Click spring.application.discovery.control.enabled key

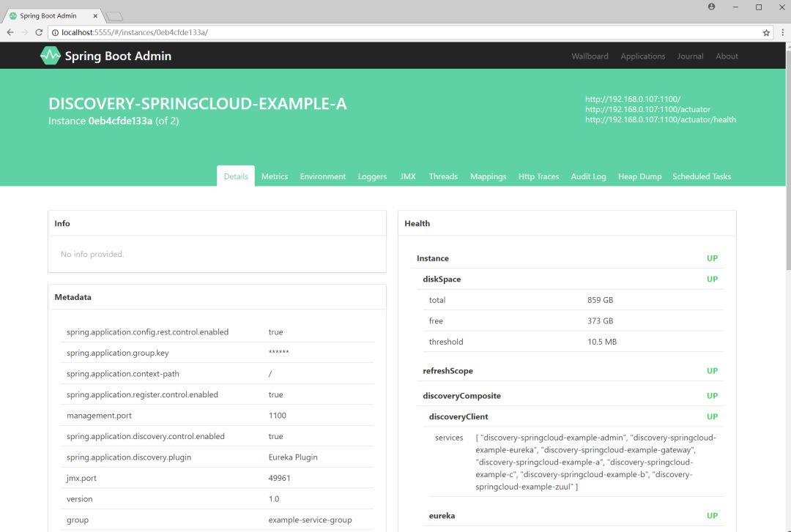(145, 436)
